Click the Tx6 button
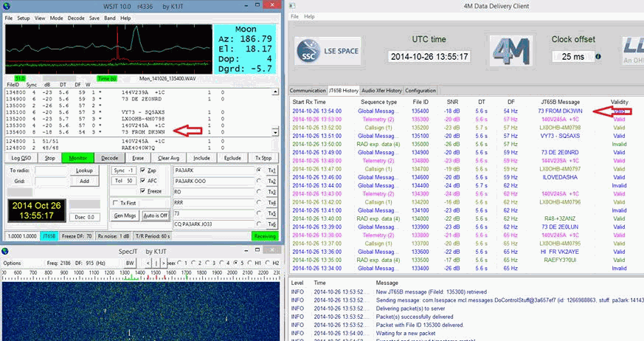Image resolution: width=644 pixels, height=341 pixels. [271, 224]
